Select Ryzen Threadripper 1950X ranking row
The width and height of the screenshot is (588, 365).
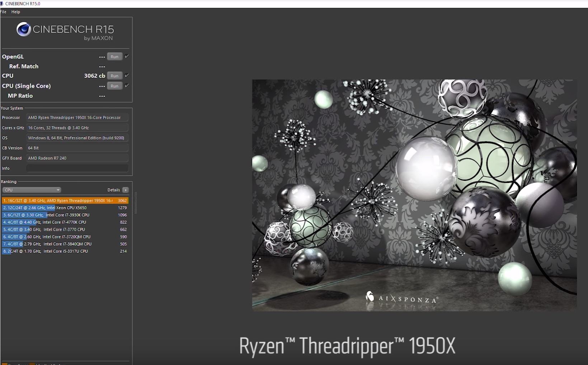(x=65, y=200)
